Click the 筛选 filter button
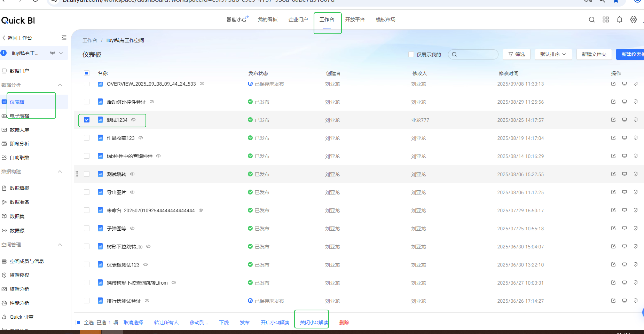The image size is (644, 334). (x=516, y=54)
